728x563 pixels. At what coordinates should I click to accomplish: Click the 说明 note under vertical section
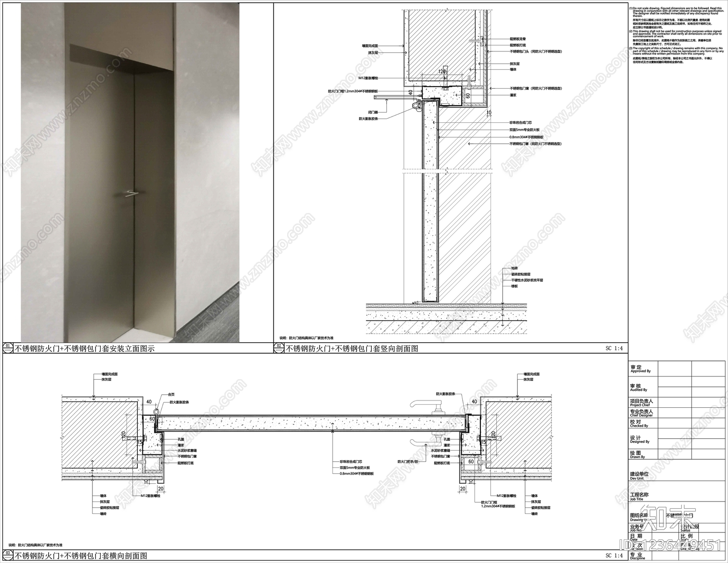pos(306,338)
